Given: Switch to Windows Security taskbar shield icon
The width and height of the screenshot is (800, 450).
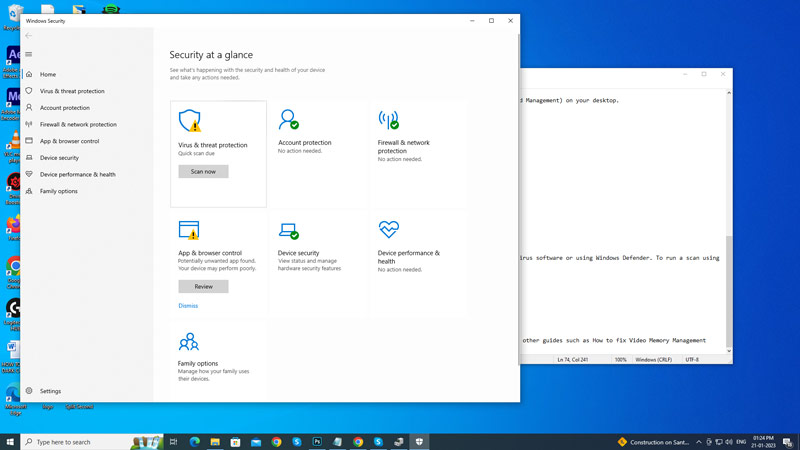Looking at the screenshot, I should click(x=419, y=442).
